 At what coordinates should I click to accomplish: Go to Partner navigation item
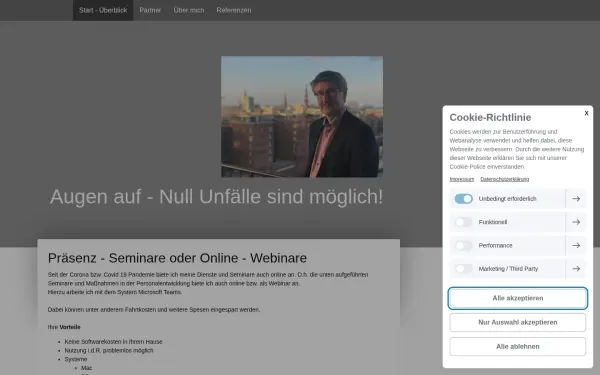(x=150, y=10)
